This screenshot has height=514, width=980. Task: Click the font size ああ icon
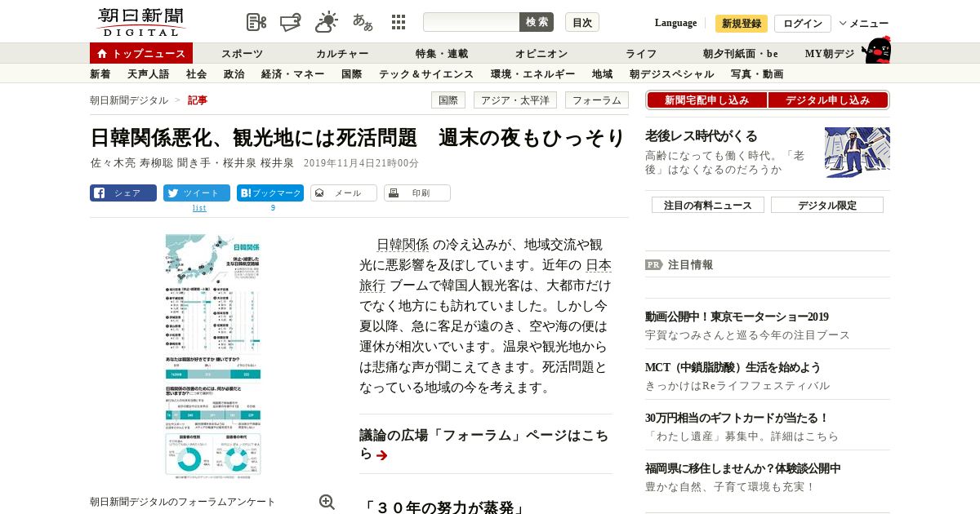(x=363, y=22)
